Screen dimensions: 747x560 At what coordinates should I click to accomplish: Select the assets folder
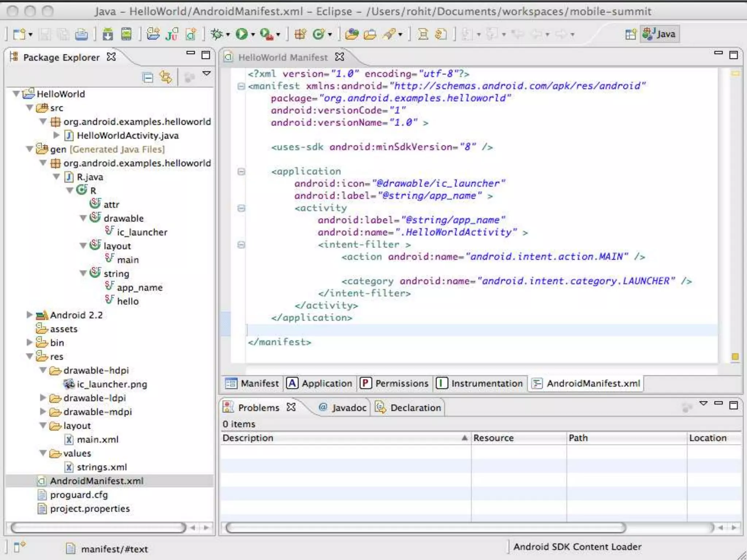click(57, 329)
